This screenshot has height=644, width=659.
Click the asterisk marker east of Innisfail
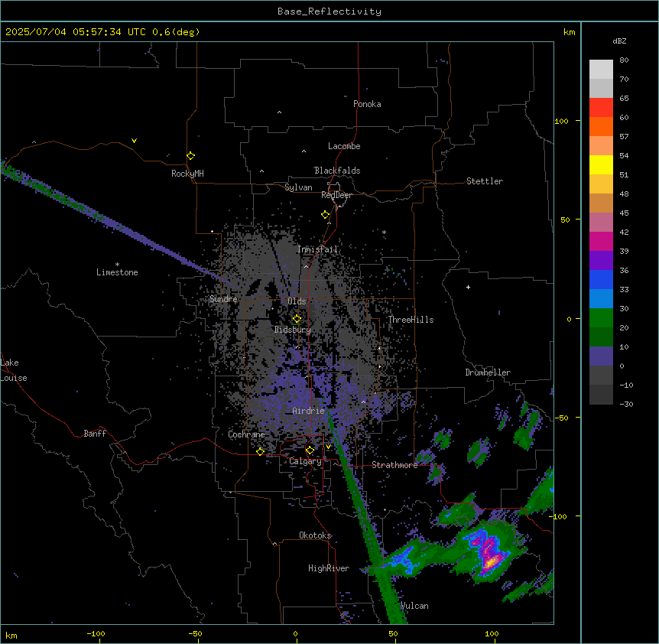point(384,232)
